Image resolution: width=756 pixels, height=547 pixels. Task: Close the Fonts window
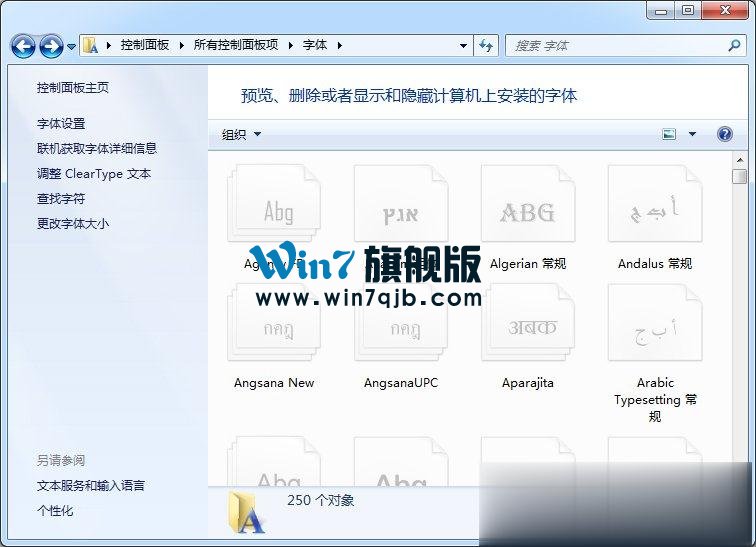[725, 11]
